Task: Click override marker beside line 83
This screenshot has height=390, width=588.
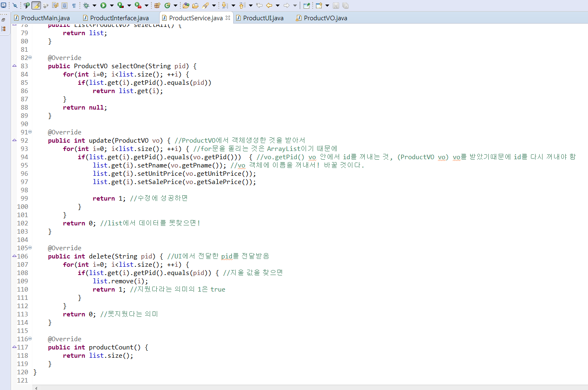Action: [14, 65]
